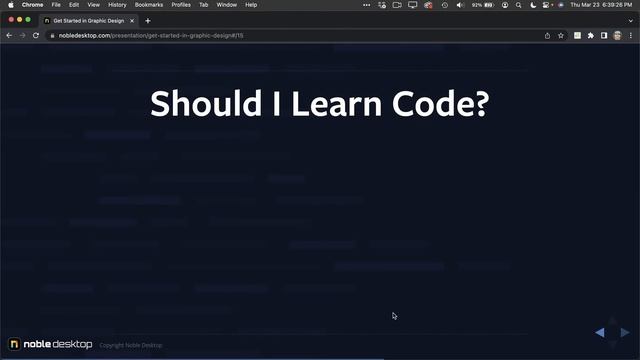The width and height of the screenshot is (640, 360).
Task: Open Control Center in menu bar
Action: 547,5
